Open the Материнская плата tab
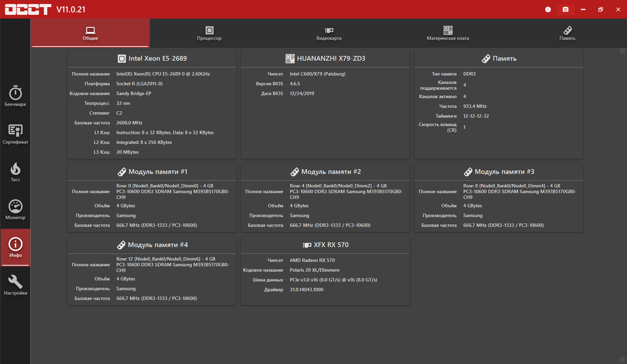Viewport: 627px width, 364px height. (448, 33)
